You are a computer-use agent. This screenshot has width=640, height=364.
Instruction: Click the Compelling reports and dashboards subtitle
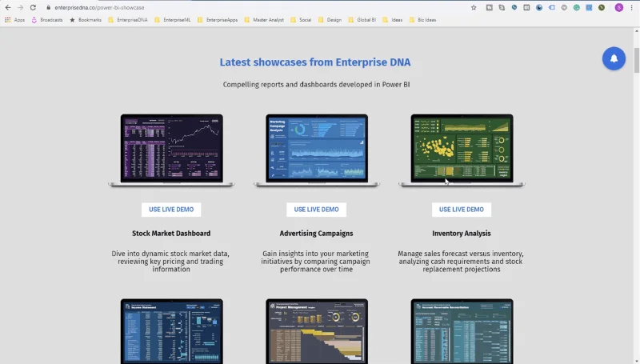point(316,85)
